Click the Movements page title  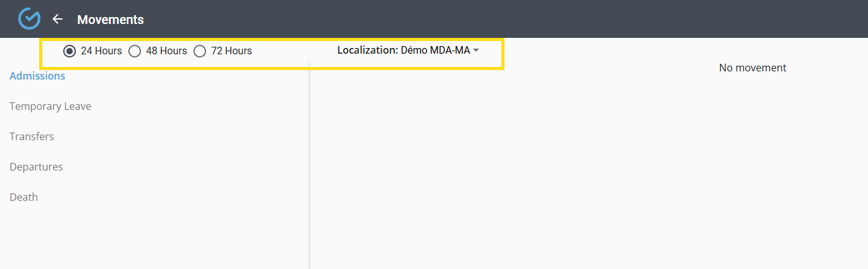pos(111,20)
